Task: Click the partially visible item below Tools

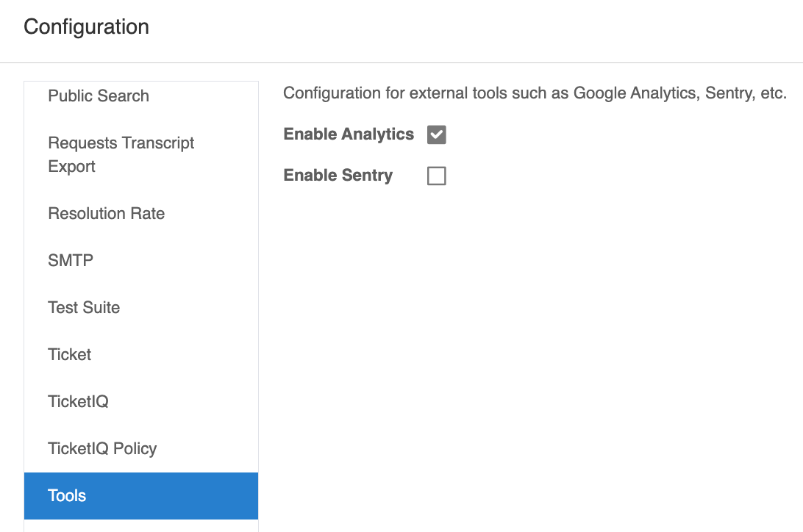Action: 141,526
